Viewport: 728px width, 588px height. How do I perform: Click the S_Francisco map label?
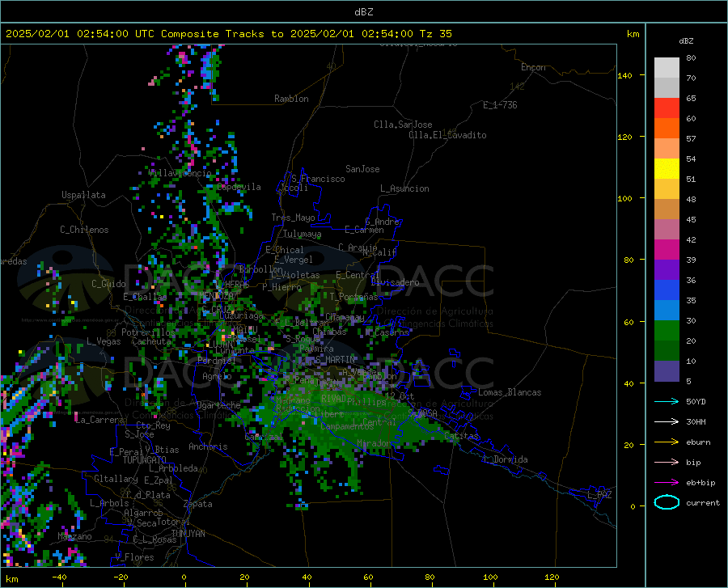pos(319,179)
